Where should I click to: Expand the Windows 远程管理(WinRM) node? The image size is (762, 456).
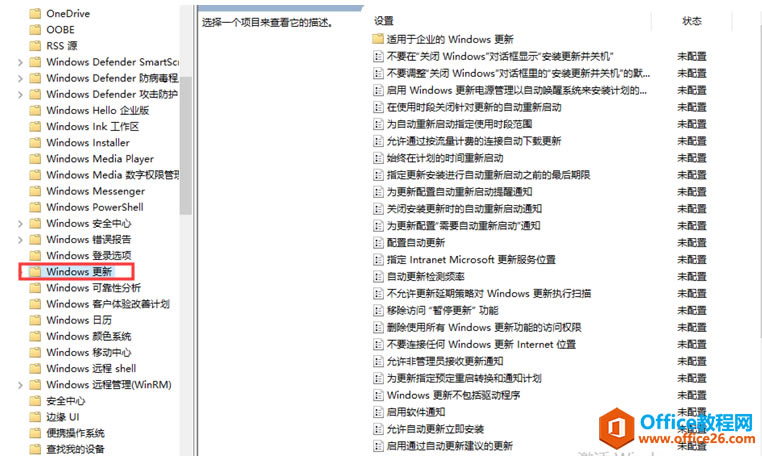20,385
